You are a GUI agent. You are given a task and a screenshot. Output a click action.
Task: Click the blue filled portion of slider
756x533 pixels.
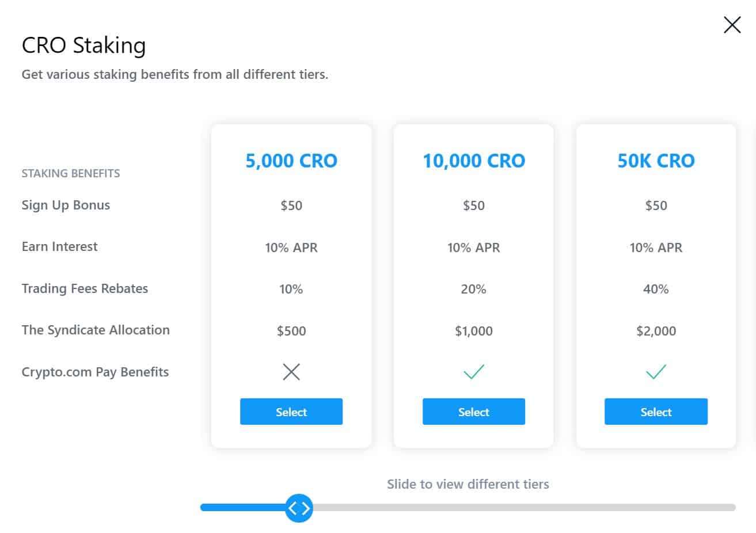[242, 508]
